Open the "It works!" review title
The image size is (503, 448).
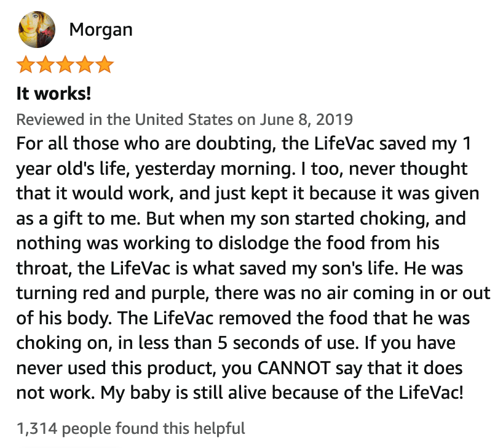54,94
